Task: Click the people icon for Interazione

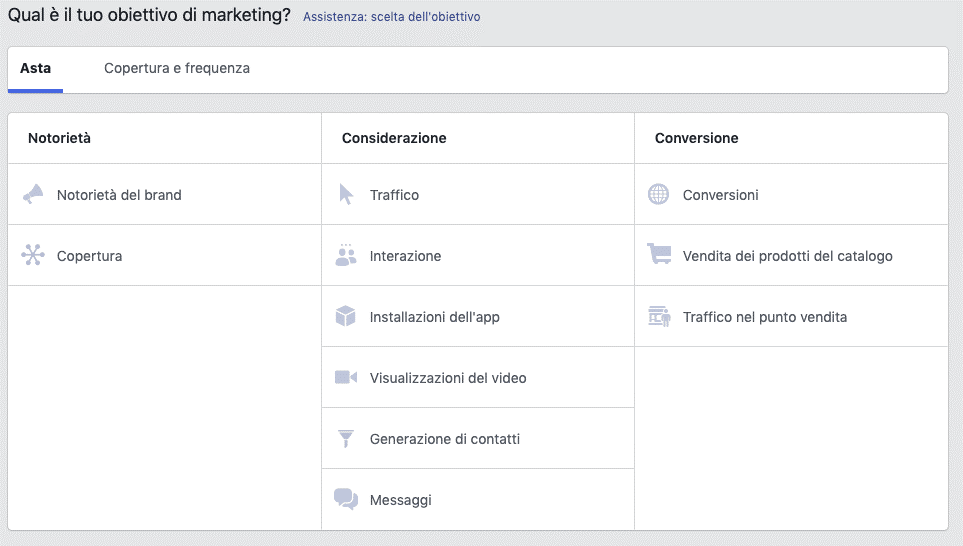Action: (x=346, y=256)
